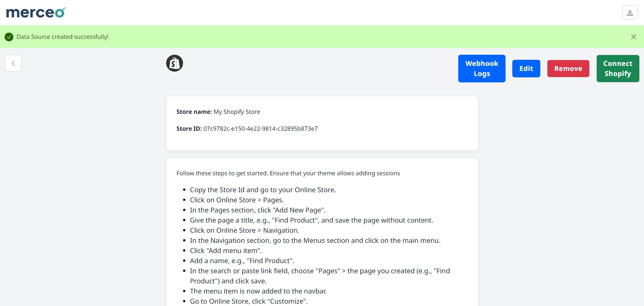Click step mentioning "Add New Page"
The image size is (644, 306).
tap(258, 210)
